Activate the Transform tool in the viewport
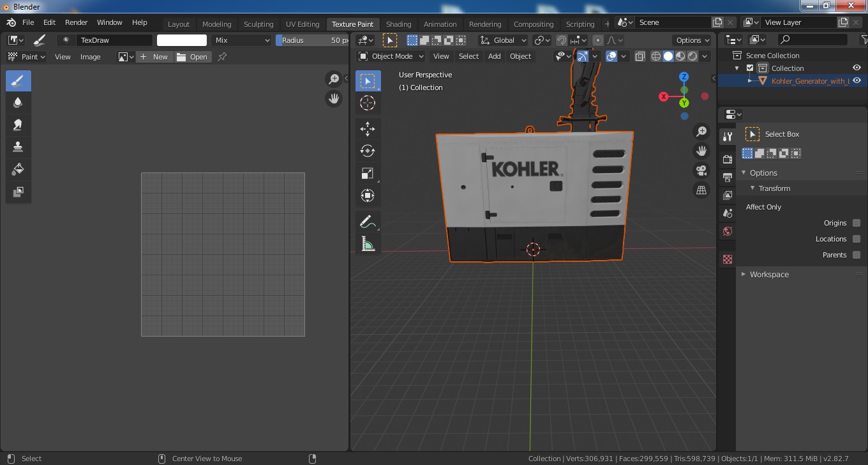868x465 pixels. 368,195
